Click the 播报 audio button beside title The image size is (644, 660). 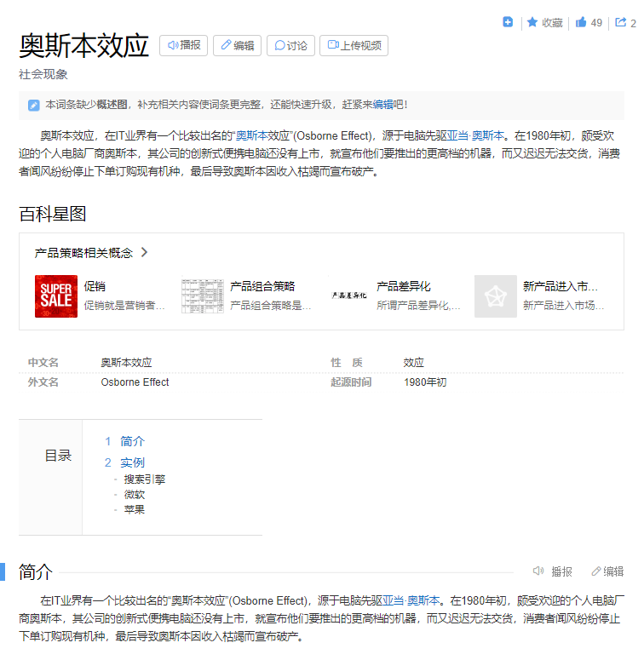(x=184, y=45)
